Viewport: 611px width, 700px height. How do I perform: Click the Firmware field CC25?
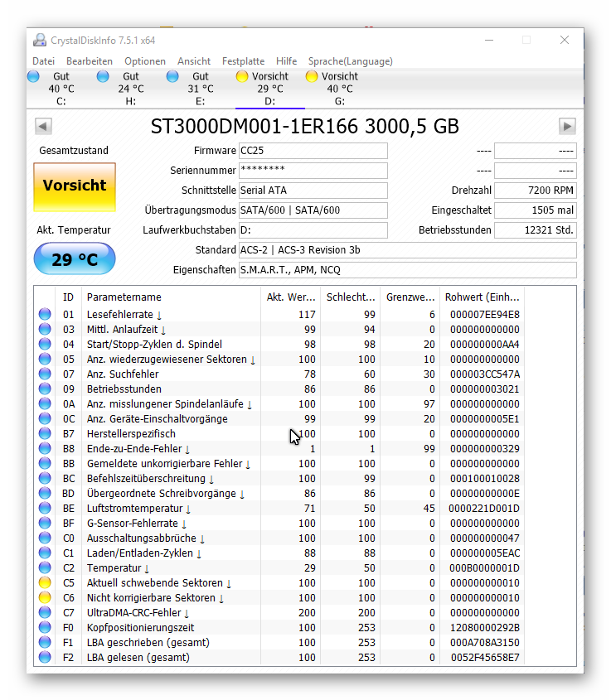[x=313, y=151]
